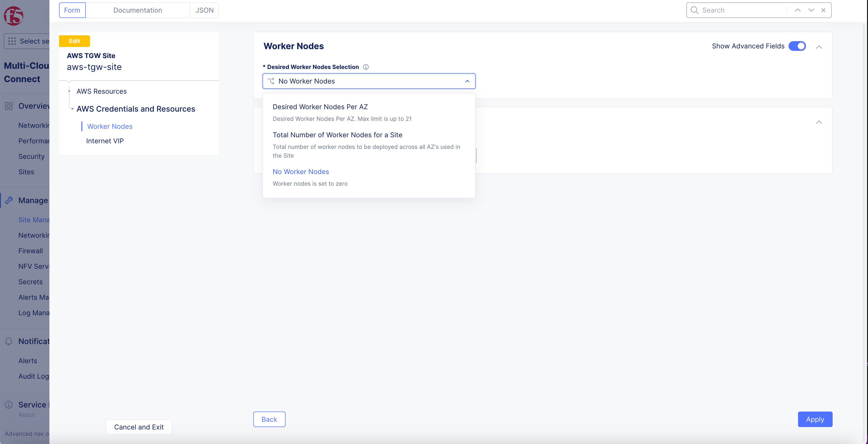868x444 pixels.
Task: Close the No Worker Nodes dropdown
Action: [467, 81]
